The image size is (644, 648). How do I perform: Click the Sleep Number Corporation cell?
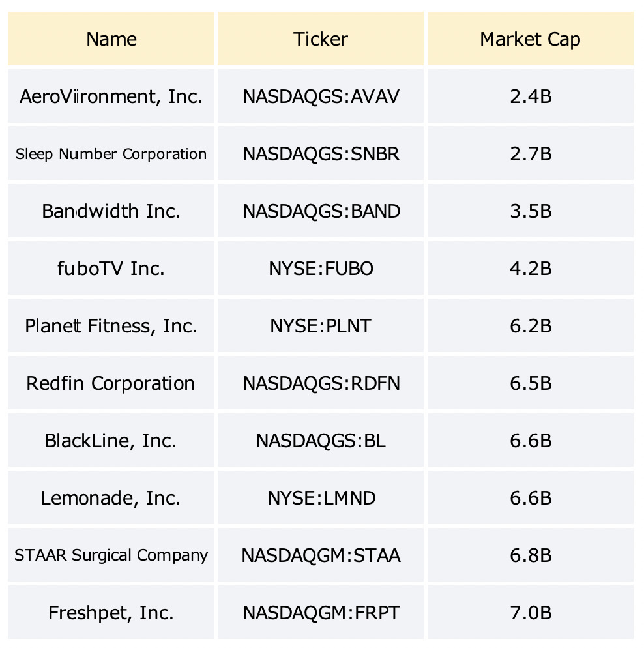(x=111, y=153)
